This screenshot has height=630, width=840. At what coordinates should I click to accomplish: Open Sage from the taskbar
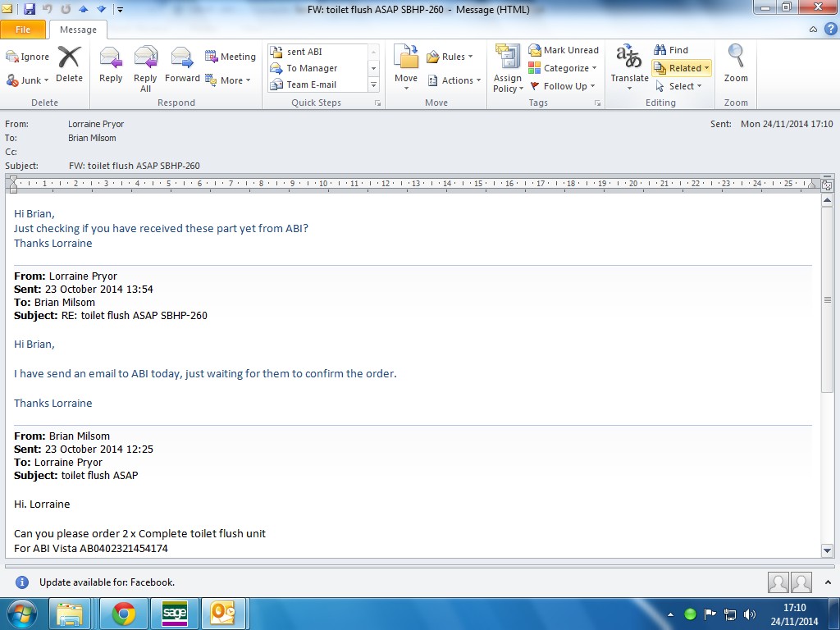click(x=175, y=614)
